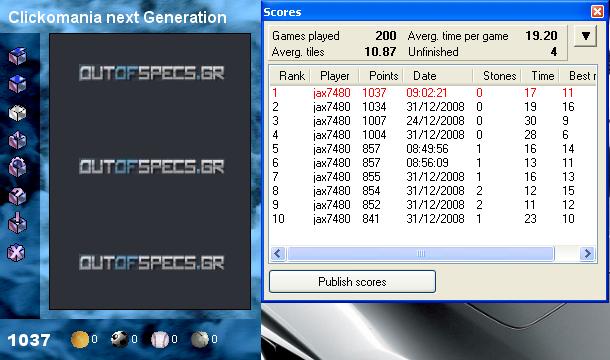Viewport: 610px width, 360px height.
Task: Click the date 24/12/2008 in the list
Action: pyautogui.click(x=435, y=121)
